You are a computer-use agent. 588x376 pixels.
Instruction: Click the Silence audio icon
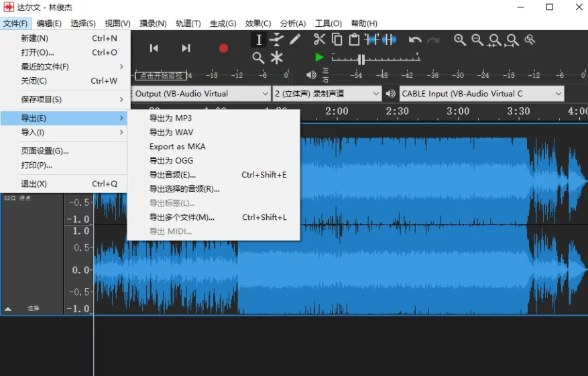tap(390, 40)
